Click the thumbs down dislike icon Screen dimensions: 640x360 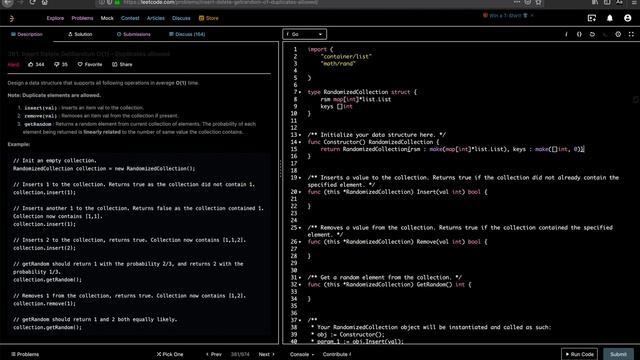click(56, 64)
